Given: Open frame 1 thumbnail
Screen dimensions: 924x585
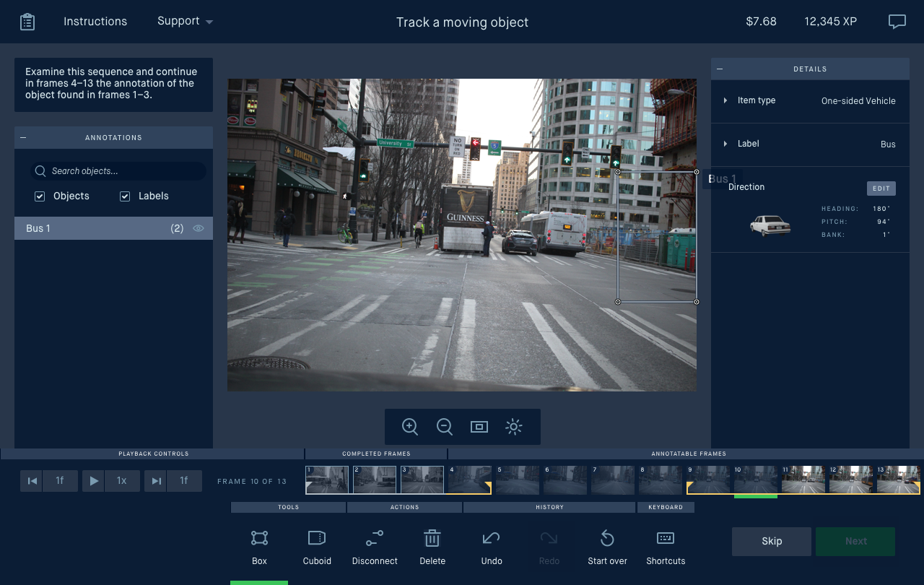Looking at the screenshot, I should point(327,480).
